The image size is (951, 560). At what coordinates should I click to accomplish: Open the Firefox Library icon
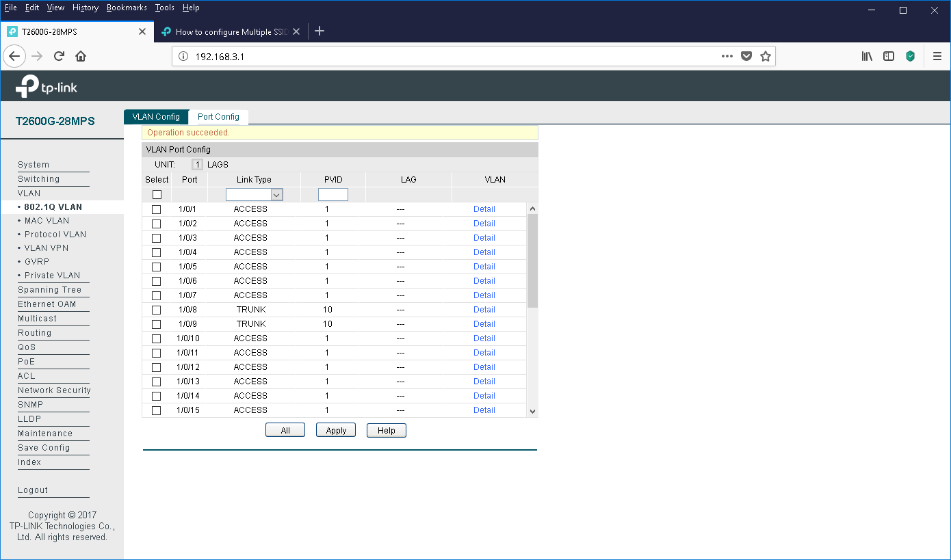coord(867,56)
